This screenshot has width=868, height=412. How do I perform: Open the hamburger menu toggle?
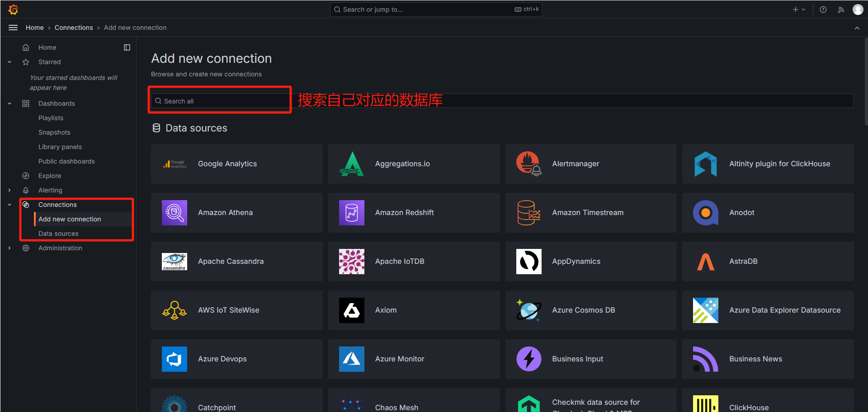[13, 28]
